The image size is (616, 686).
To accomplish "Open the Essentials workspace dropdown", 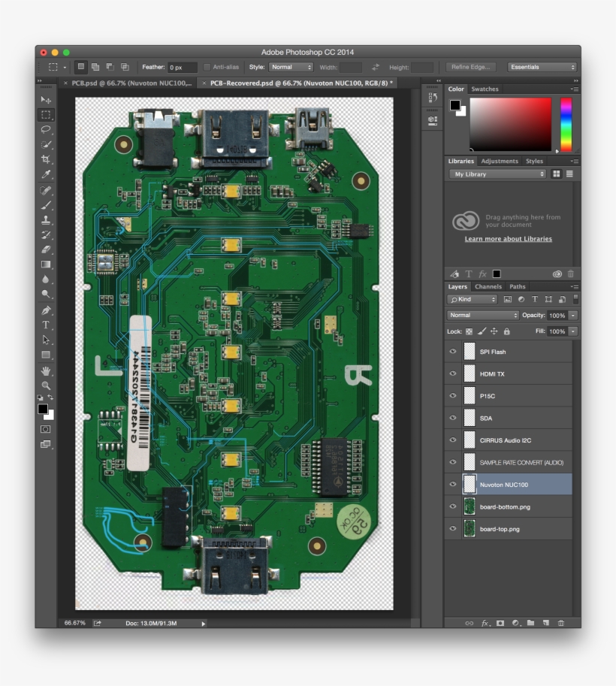I will pyautogui.click(x=541, y=67).
